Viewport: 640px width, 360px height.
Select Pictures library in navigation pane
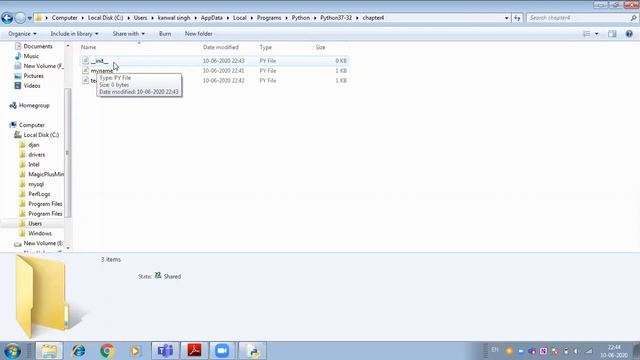pos(33,76)
